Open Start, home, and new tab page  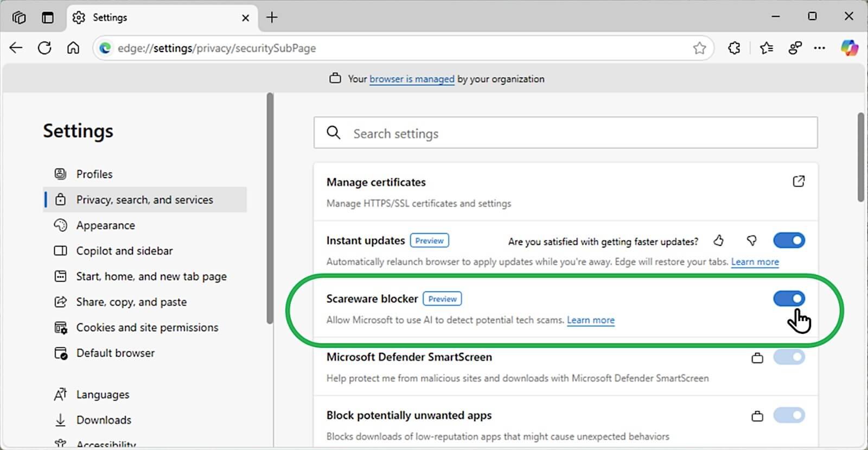coord(145,276)
